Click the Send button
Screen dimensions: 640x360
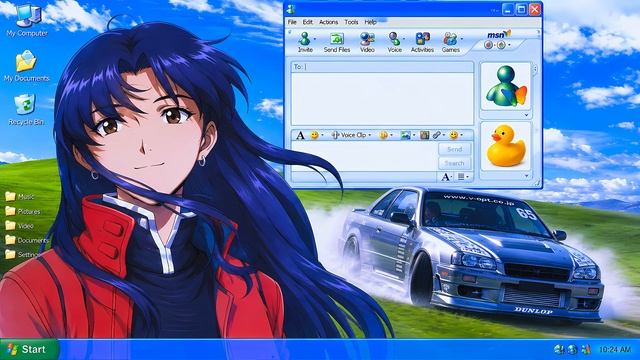[x=455, y=149]
